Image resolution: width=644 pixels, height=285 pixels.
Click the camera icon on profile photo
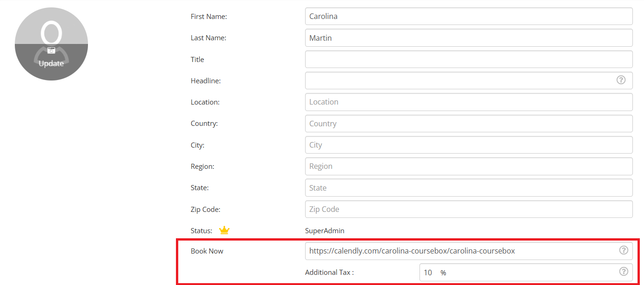[51, 50]
